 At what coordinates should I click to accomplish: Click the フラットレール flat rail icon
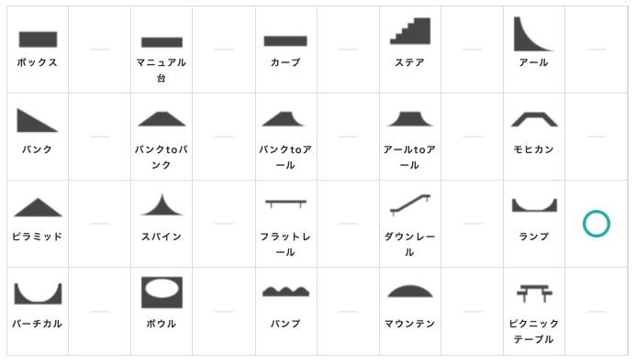point(285,204)
